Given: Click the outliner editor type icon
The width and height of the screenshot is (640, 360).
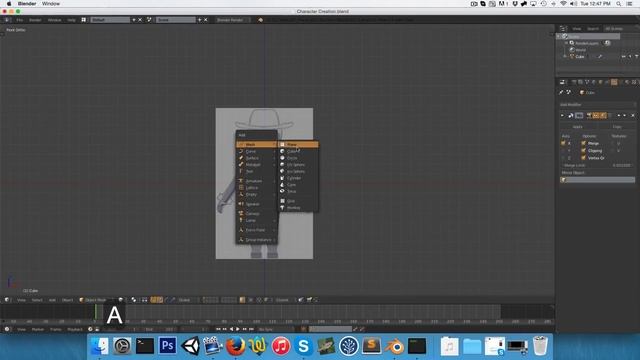Looking at the screenshot, I should coord(564,28).
